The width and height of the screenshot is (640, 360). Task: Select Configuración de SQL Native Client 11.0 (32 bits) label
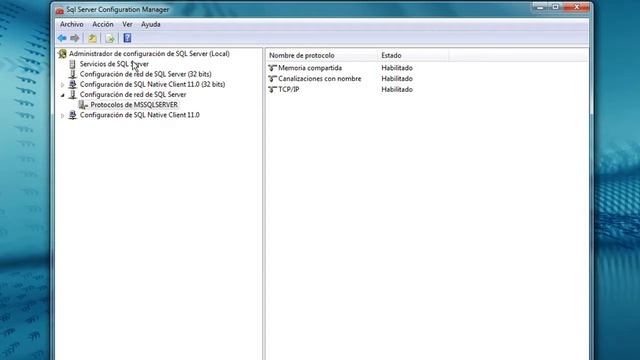pyautogui.click(x=152, y=84)
